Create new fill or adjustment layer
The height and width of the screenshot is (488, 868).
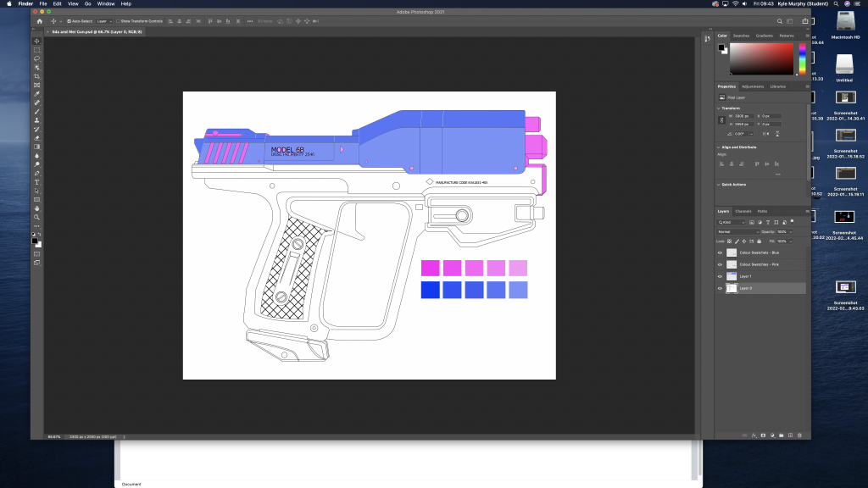click(772, 435)
